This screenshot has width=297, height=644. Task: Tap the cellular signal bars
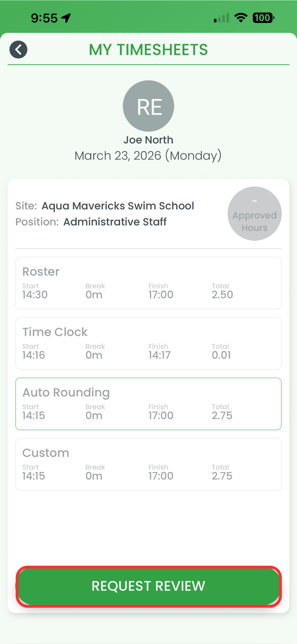tap(221, 18)
